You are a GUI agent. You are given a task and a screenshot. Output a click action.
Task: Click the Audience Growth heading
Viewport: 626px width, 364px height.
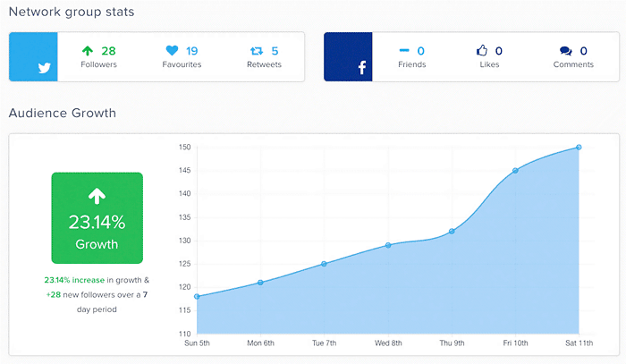click(62, 114)
